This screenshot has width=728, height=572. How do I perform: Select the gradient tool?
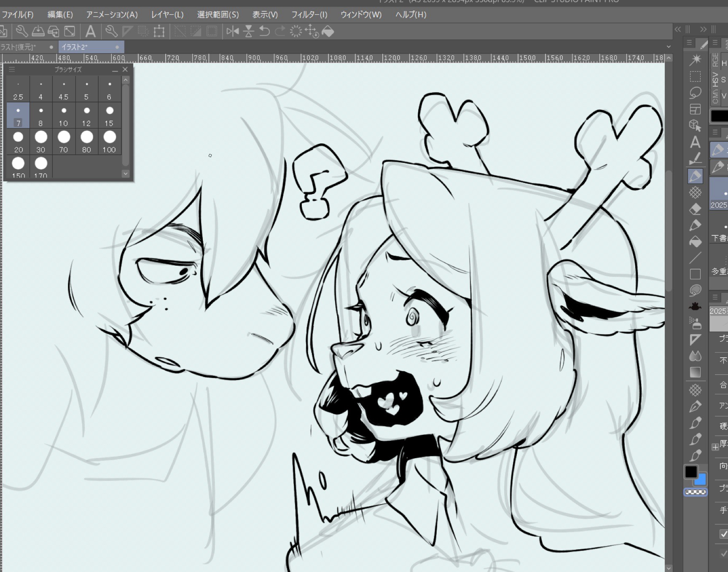[695, 372]
